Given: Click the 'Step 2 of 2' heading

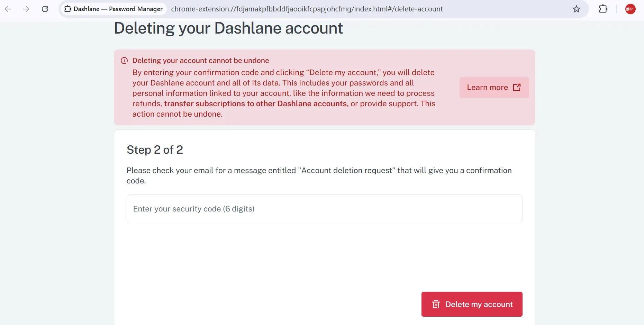Looking at the screenshot, I should pyautogui.click(x=155, y=150).
